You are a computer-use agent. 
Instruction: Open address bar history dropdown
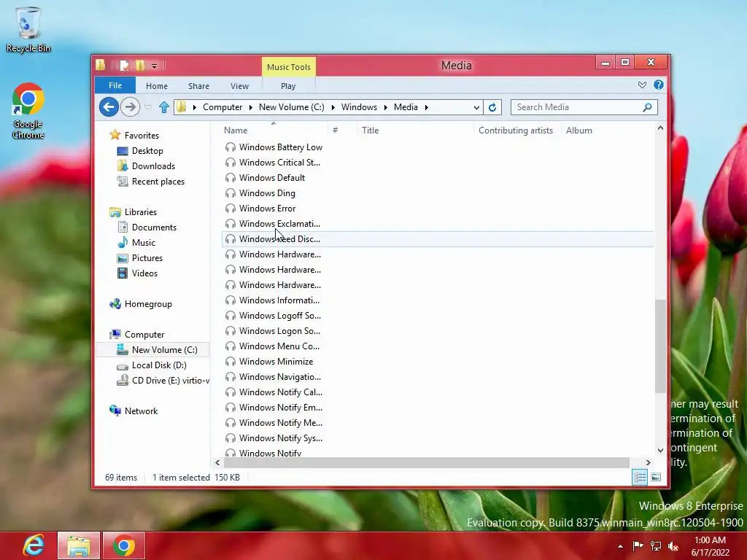click(476, 108)
